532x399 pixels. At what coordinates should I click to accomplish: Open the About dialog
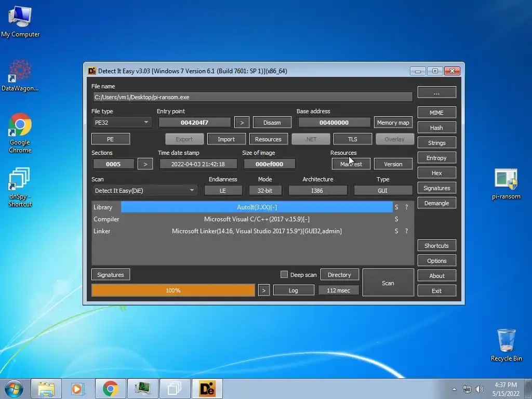click(436, 276)
